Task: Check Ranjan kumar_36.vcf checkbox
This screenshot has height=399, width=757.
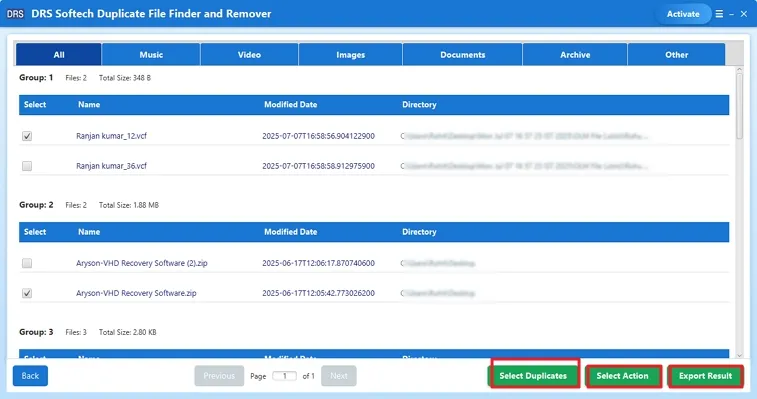Action: (27, 166)
